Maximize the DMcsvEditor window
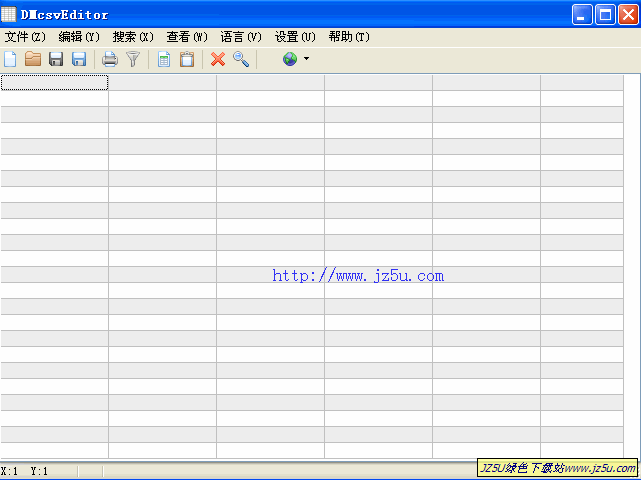This screenshot has width=641, height=480. (x=605, y=15)
